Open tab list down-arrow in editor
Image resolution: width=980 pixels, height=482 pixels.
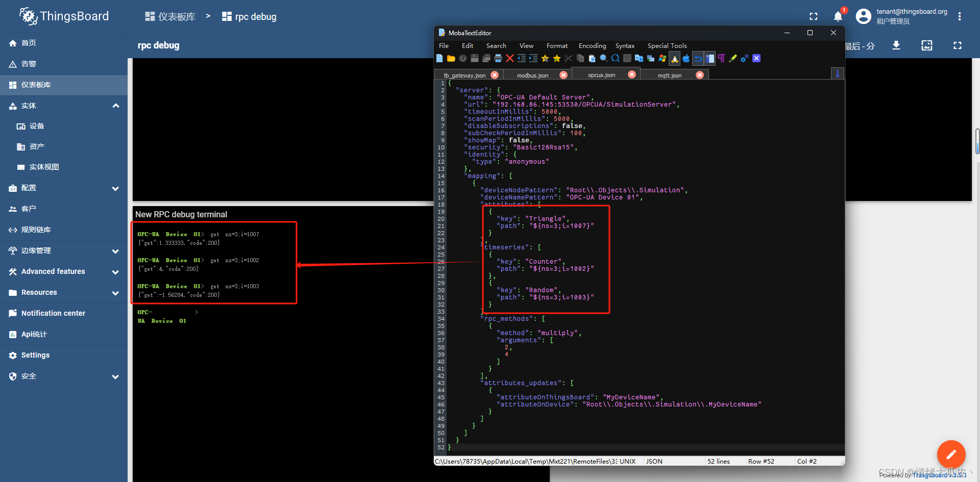tap(837, 74)
